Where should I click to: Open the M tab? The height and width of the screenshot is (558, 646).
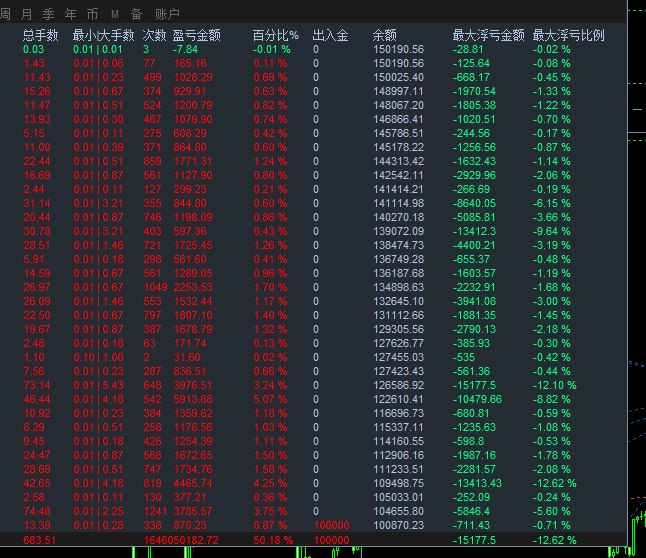(115, 14)
